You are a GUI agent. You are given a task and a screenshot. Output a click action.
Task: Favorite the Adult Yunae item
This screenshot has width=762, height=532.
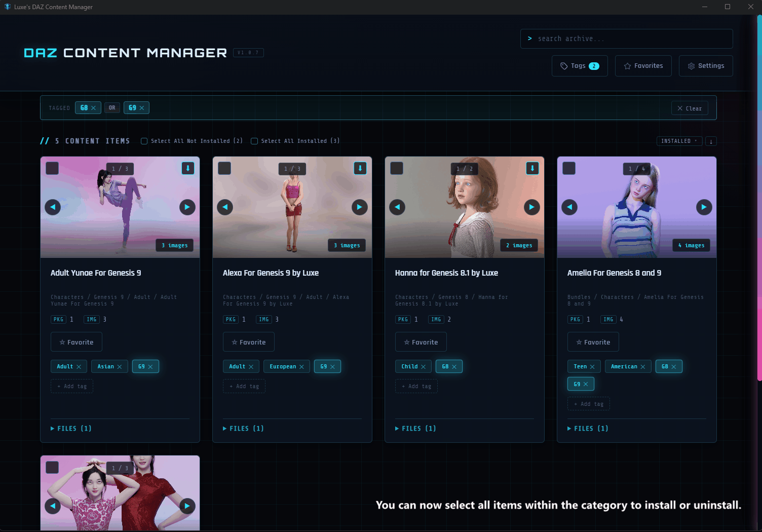tap(77, 342)
